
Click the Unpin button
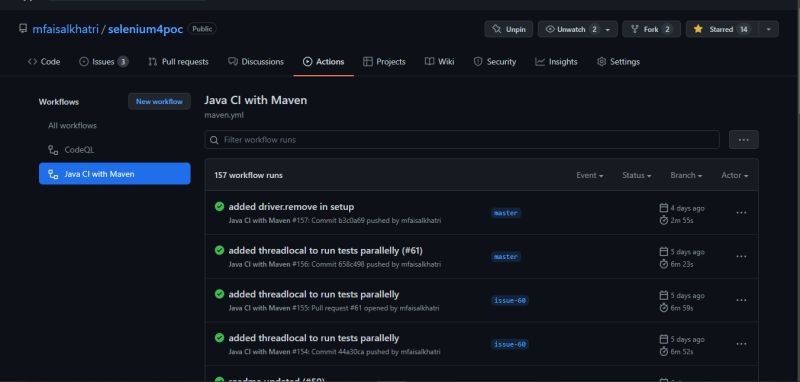509,29
